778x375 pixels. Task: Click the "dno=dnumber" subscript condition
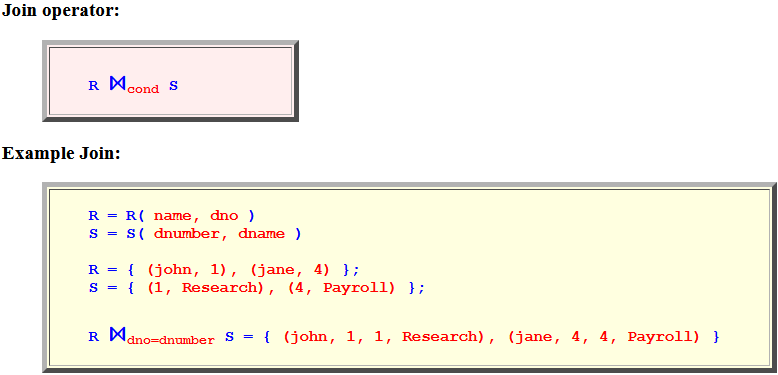click(x=171, y=341)
